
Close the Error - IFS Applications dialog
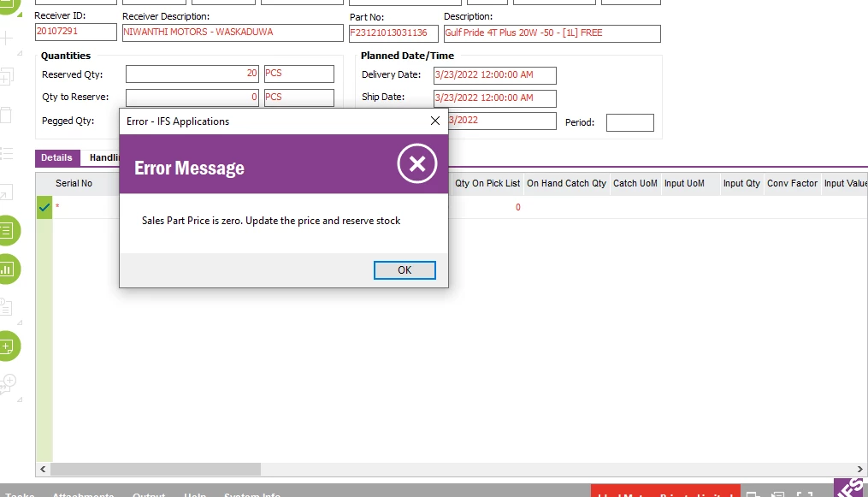pyautogui.click(x=435, y=121)
